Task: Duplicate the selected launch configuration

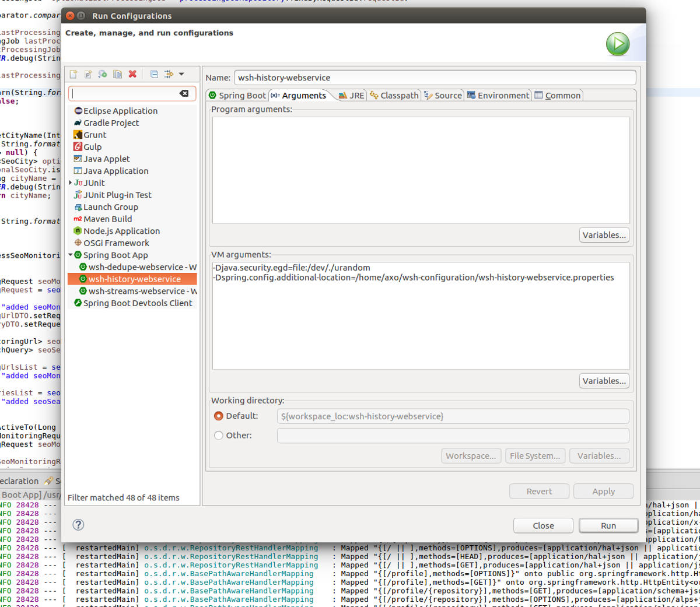Action: pos(118,74)
